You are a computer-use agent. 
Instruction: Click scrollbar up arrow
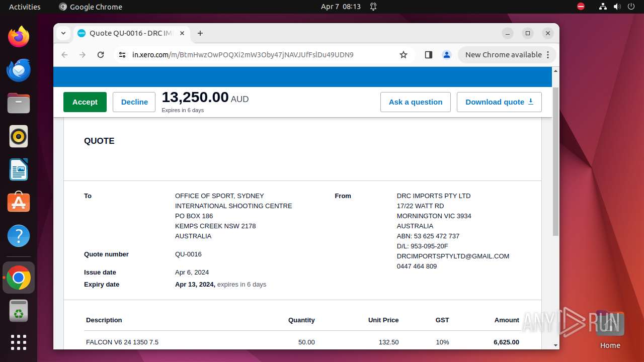555,71
